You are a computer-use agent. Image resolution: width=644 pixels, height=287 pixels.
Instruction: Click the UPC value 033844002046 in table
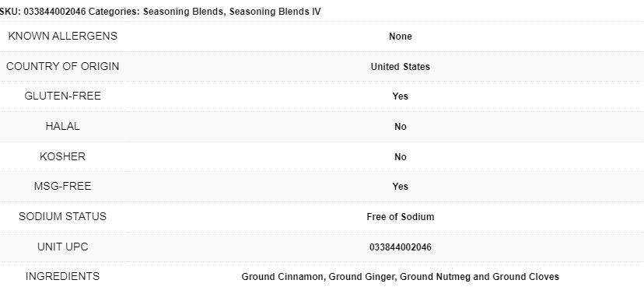pyautogui.click(x=401, y=247)
